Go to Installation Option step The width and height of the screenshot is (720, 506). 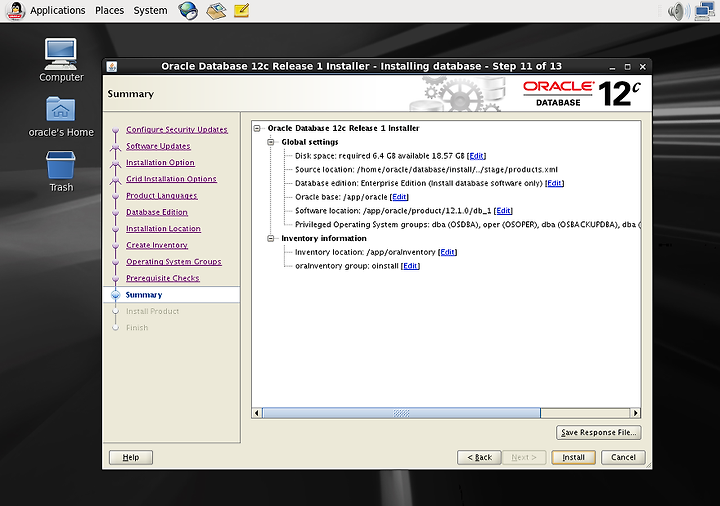click(160, 163)
